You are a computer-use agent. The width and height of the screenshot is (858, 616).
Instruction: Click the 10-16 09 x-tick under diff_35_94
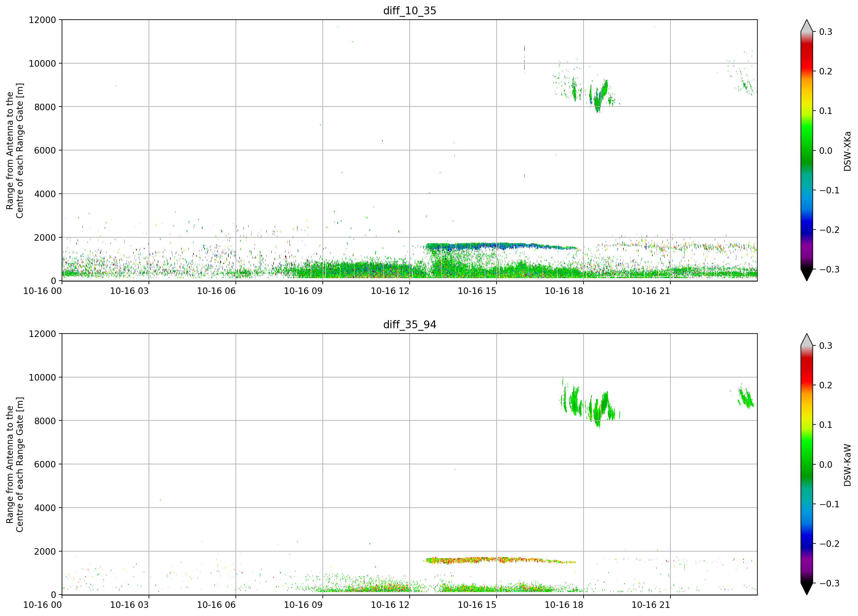point(303,605)
